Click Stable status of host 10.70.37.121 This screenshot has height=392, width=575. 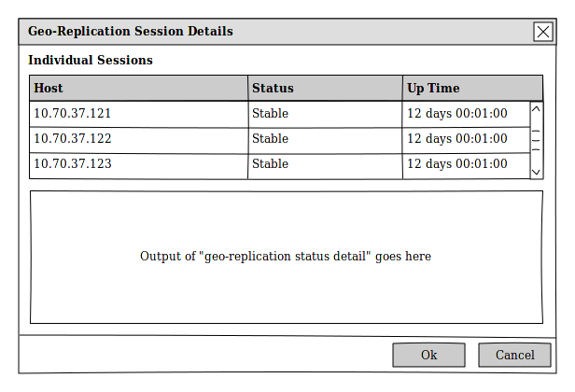pyautogui.click(x=271, y=114)
